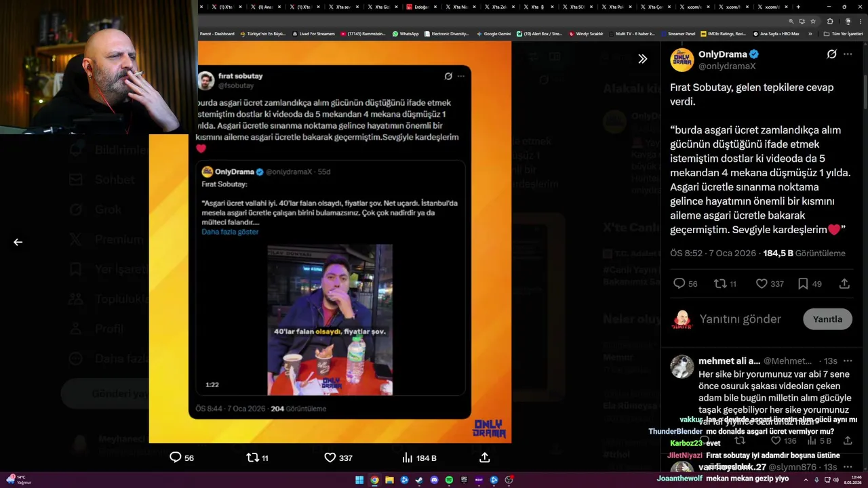Open Parrot - Dashboard bookmark
The height and width of the screenshot is (488, 868).
pos(217,34)
